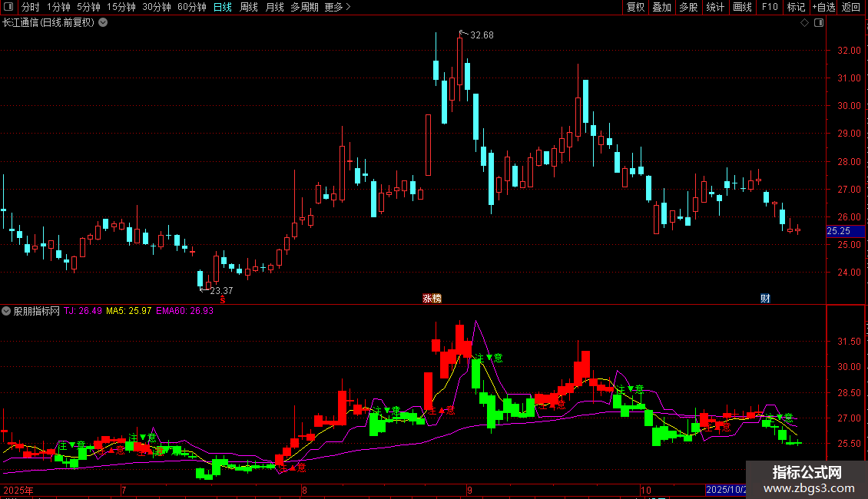Click the 返回 back button
The height and width of the screenshot is (499, 868).
851,7
